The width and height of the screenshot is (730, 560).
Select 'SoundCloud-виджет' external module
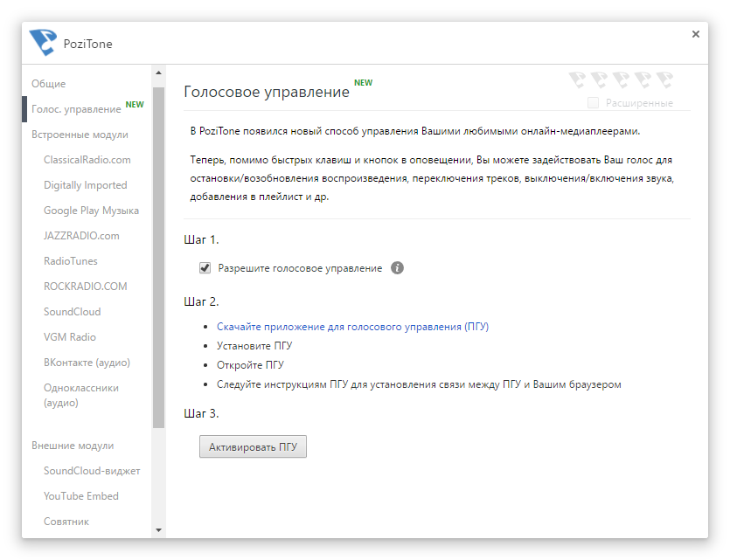(x=92, y=471)
